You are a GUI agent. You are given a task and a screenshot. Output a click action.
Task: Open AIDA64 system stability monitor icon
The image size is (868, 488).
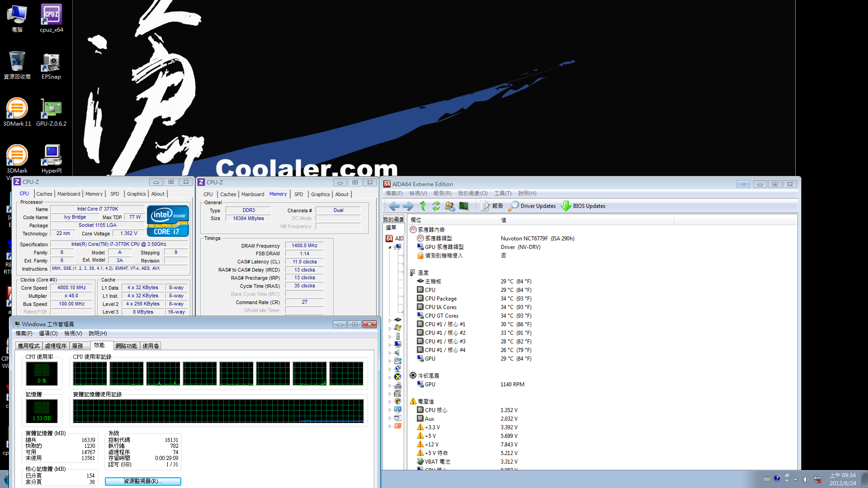464,206
